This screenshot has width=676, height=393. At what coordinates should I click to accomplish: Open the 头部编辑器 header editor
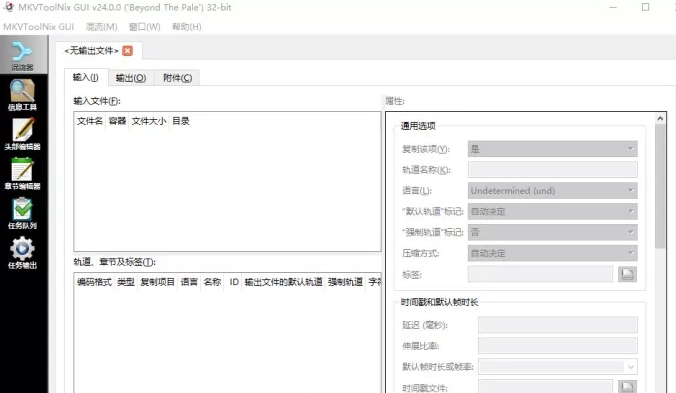23,134
